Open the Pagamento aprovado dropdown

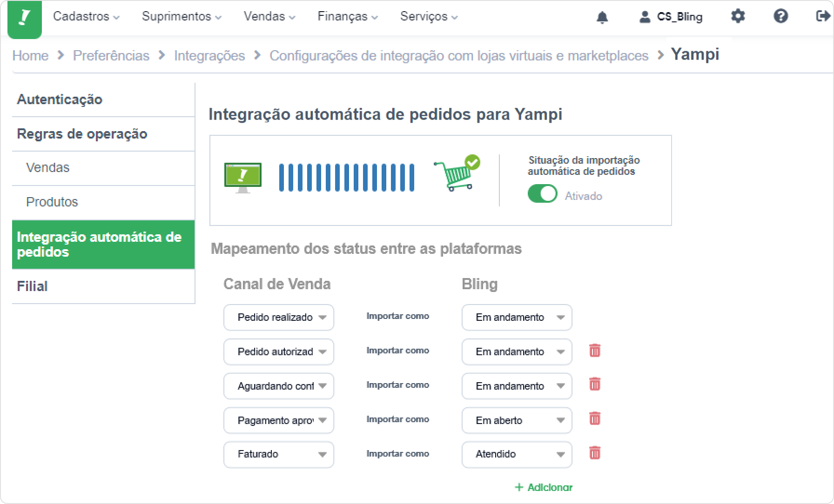tap(279, 420)
